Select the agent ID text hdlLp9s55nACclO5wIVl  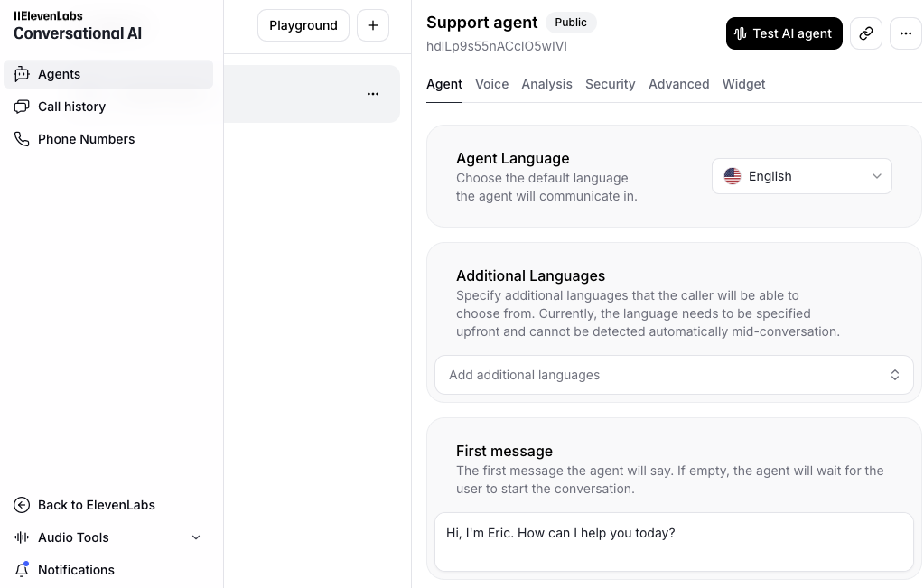point(497,46)
